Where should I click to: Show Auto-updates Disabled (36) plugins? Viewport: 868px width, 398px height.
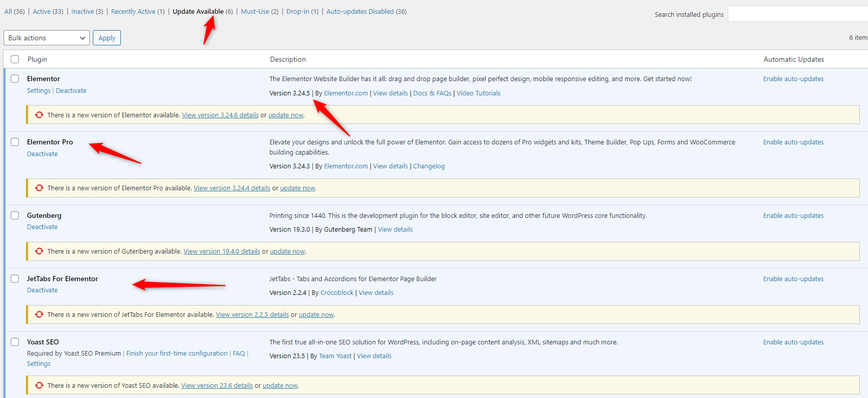click(x=366, y=11)
